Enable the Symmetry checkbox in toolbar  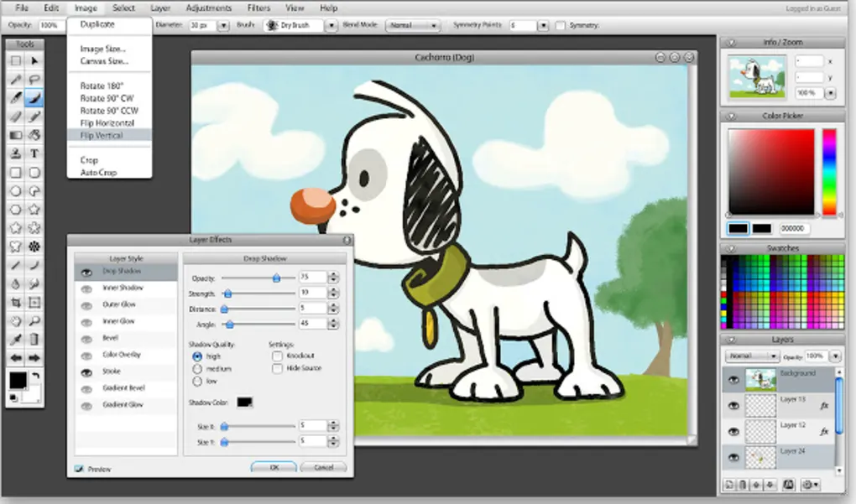560,25
